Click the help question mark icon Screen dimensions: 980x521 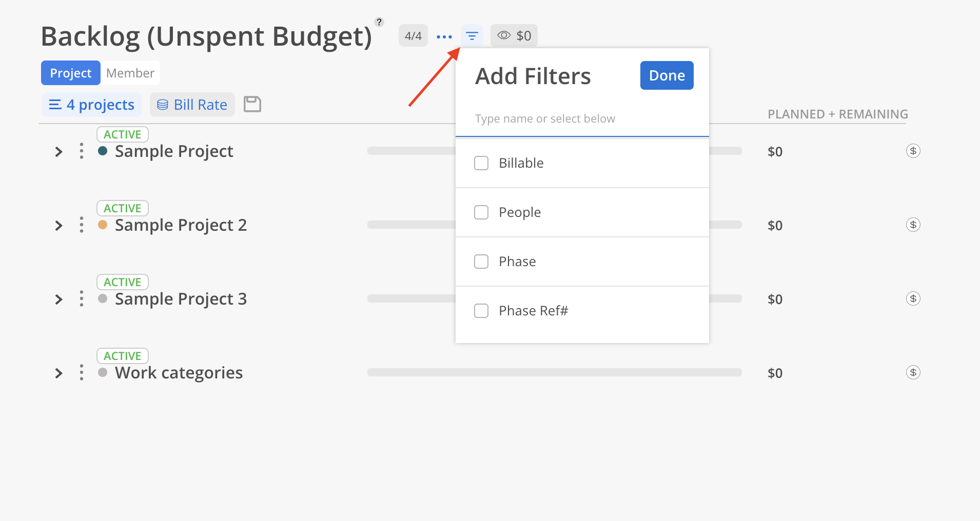pos(379,22)
